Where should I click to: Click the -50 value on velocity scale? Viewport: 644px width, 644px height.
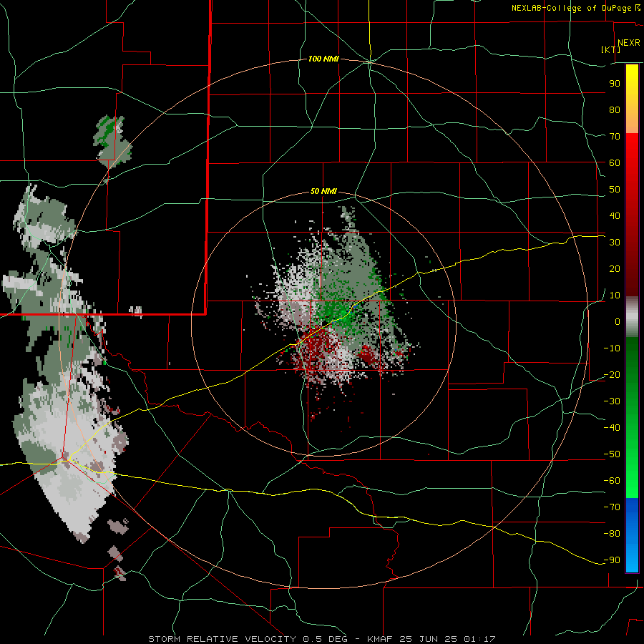(x=612, y=454)
